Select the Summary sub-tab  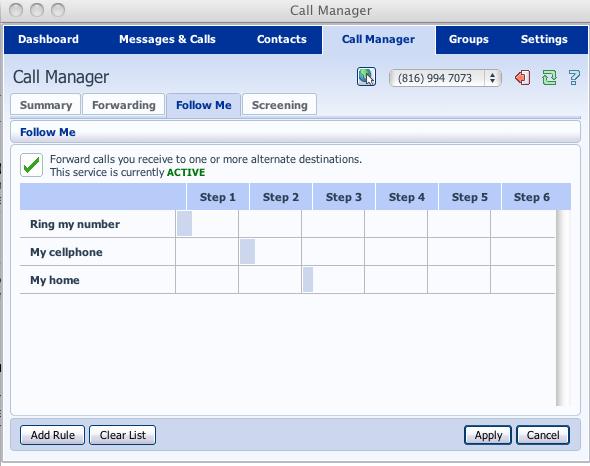click(46, 105)
